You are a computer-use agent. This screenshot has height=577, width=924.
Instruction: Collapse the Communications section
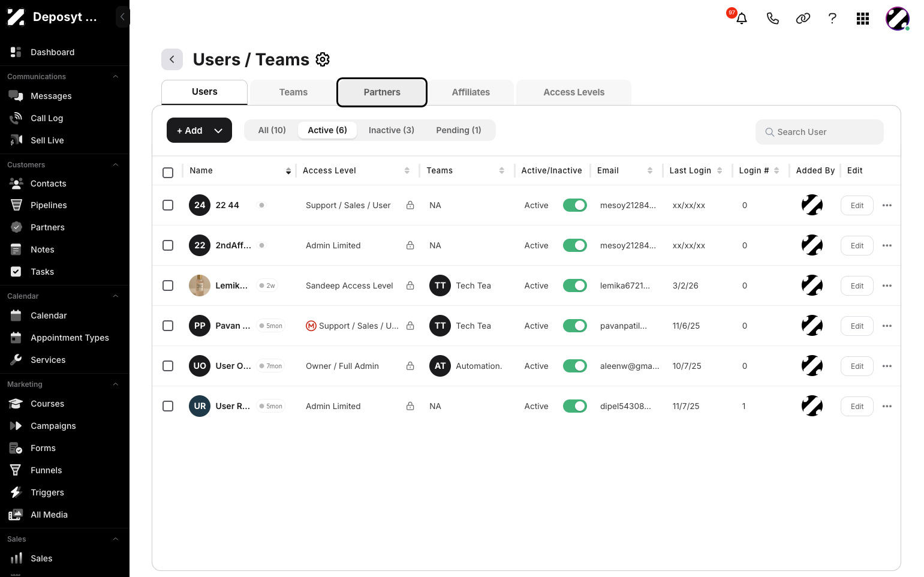coord(116,77)
